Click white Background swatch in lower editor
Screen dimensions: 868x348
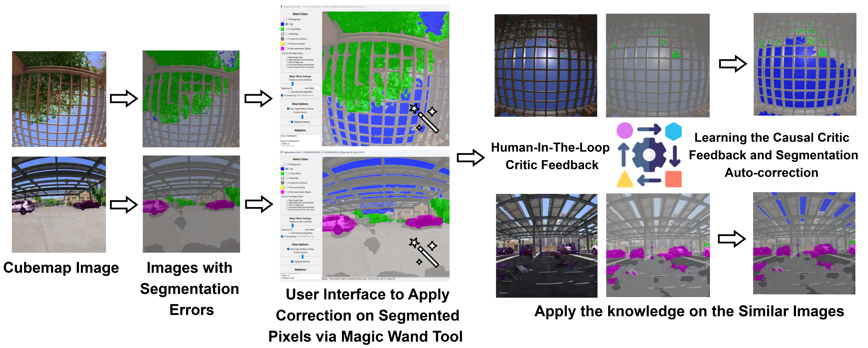[282, 164]
